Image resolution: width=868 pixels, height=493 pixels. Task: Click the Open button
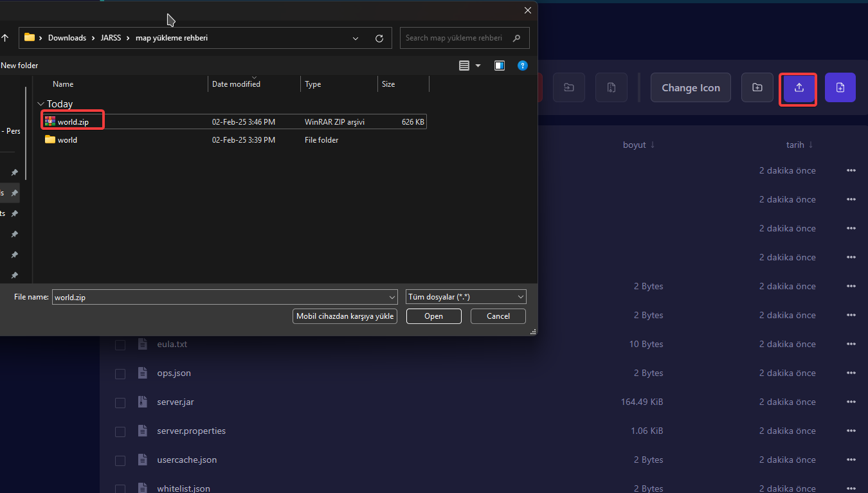coord(433,316)
